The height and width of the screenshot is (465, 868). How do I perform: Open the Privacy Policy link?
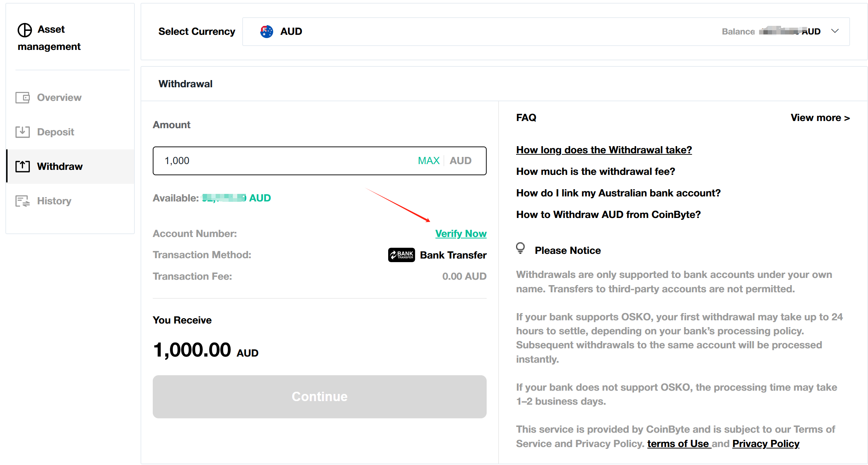766,443
